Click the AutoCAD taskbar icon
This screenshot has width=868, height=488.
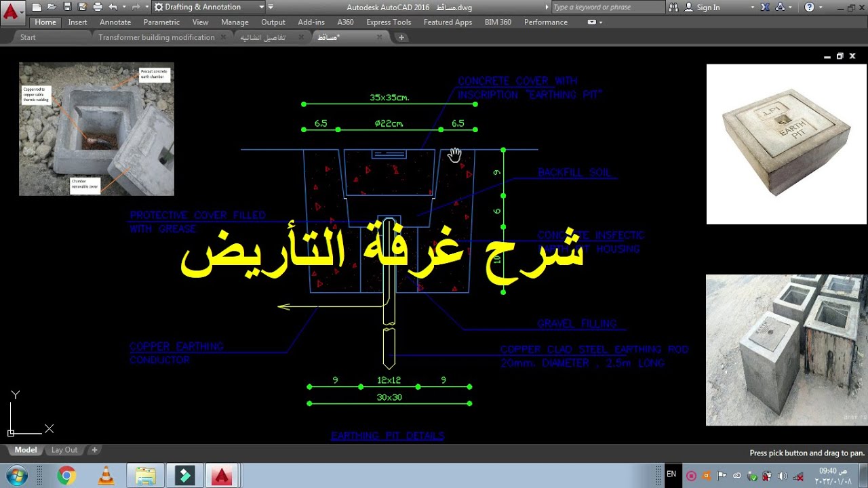tap(222, 476)
